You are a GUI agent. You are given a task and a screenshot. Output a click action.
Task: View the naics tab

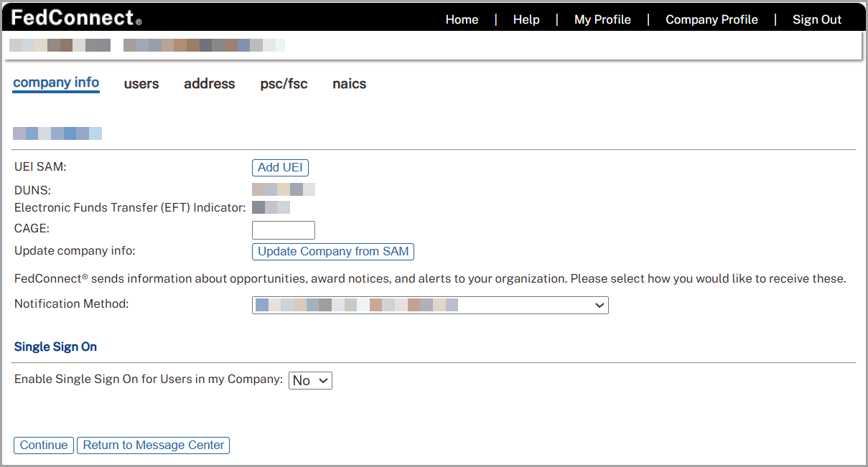(x=349, y=84)
